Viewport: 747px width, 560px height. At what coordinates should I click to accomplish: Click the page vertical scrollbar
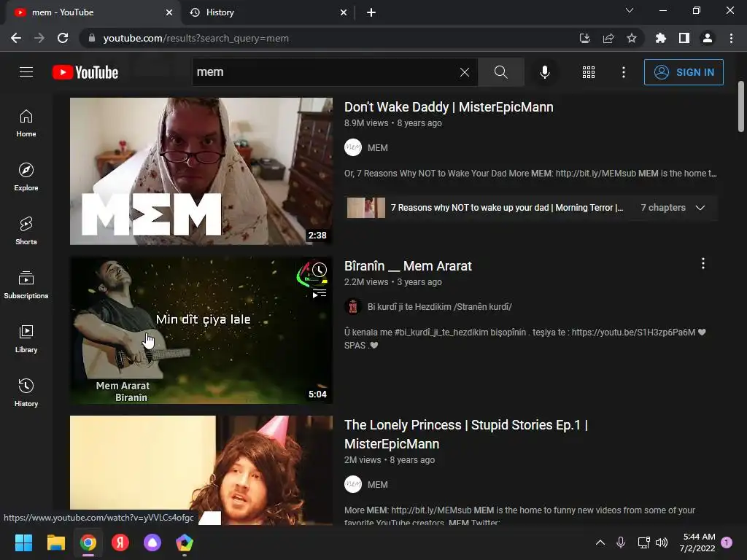[741, 106]
